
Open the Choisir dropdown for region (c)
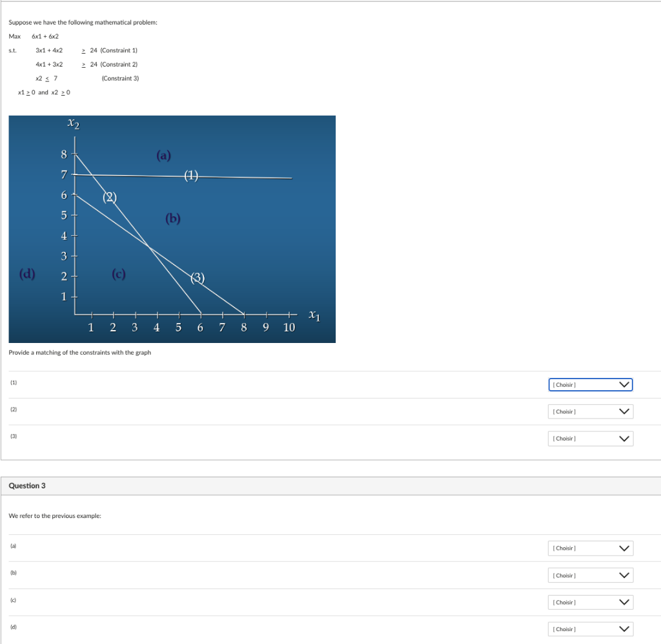tap(590, 602)
